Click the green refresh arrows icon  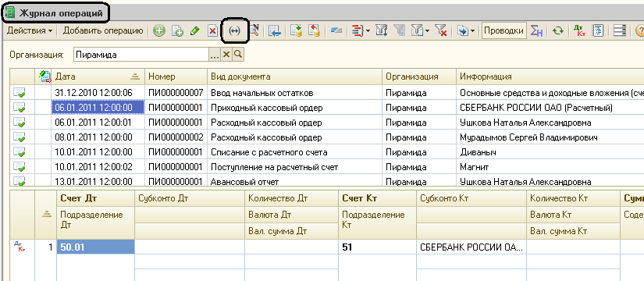coord(557,31)
